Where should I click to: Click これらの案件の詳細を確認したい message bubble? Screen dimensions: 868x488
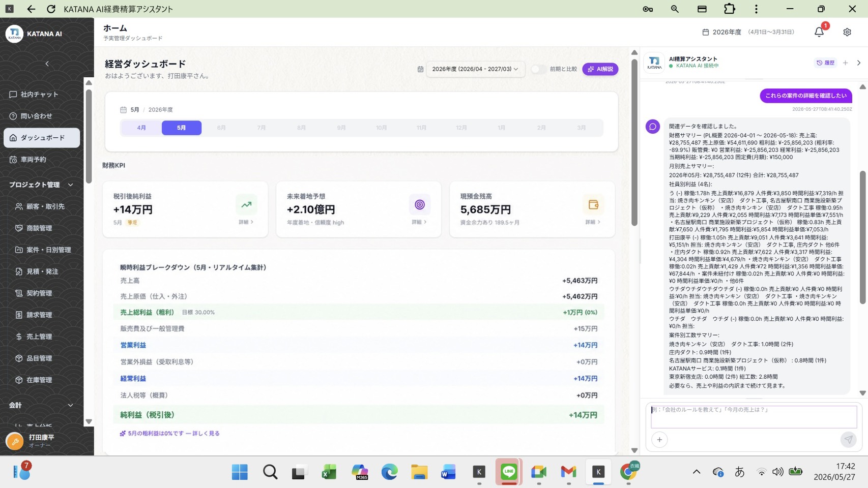(806, 96)
